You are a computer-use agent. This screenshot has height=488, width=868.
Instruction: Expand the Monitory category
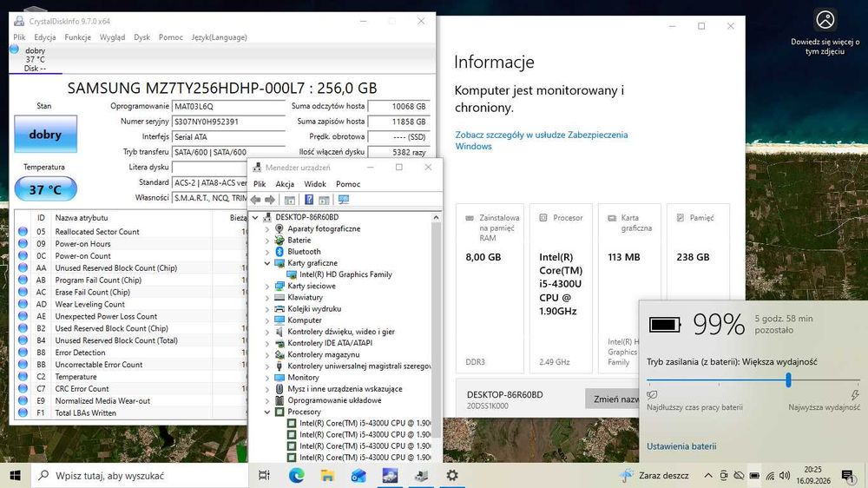[x=266, y=377]
